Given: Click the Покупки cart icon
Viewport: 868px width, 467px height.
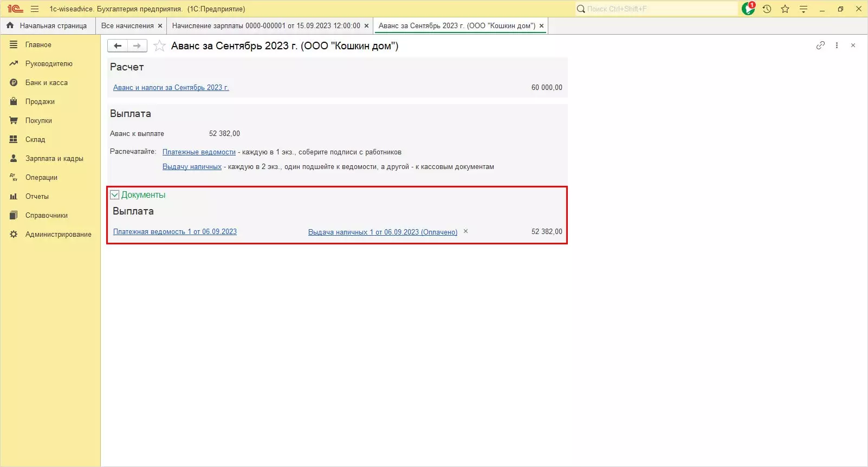Looking at the screenshot, I should (14, 120).
